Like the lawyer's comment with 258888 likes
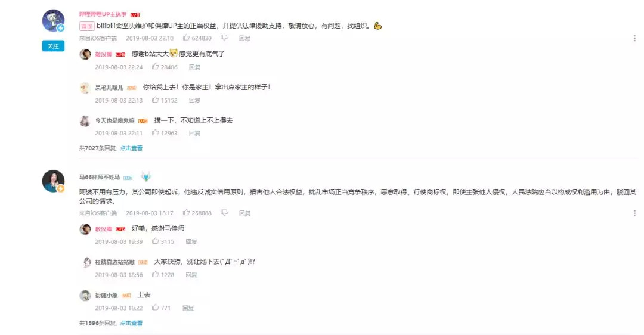 pyautogui.click(x=187, y=213)
